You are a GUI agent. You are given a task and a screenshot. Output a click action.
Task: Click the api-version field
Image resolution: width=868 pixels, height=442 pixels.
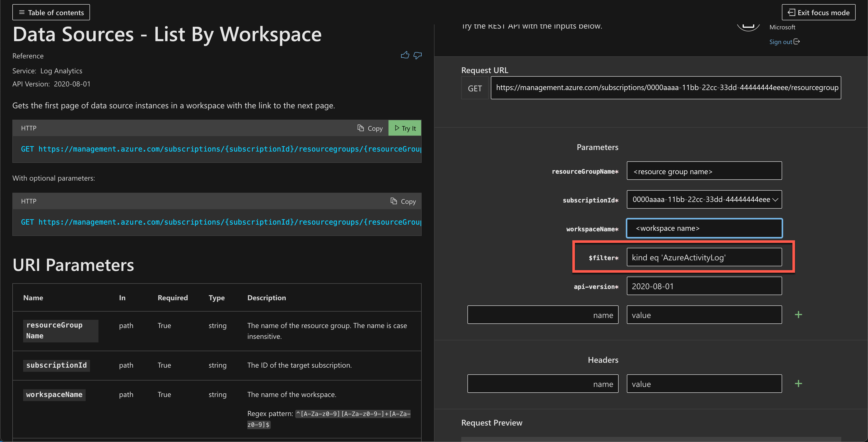704,286
